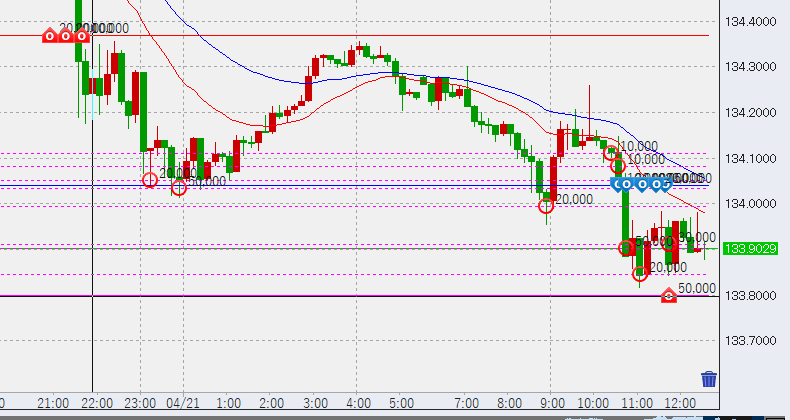The height and width of the screenshot is (420, 790).
Task: Click the 134.2000 price axis label
Action: [x=751, y=112]
